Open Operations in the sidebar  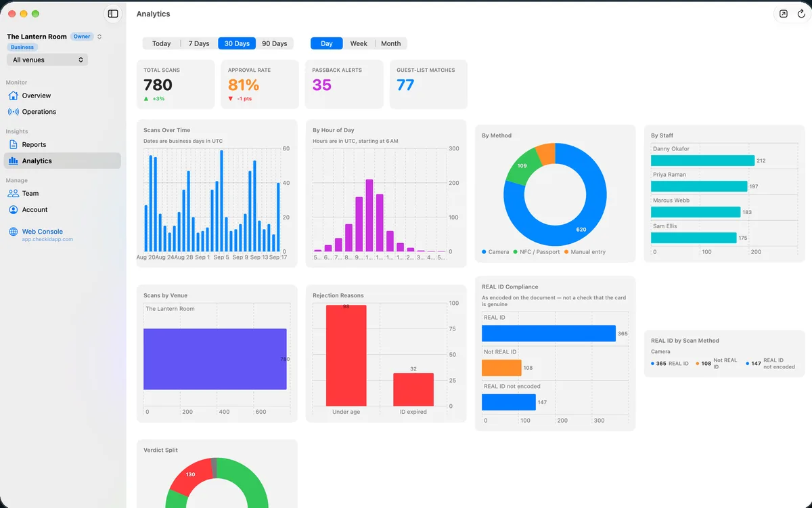click(62, 112)
